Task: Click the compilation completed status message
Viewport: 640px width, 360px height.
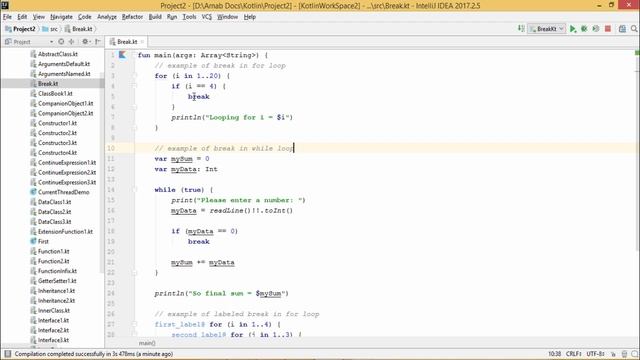Action: [94, 354]
